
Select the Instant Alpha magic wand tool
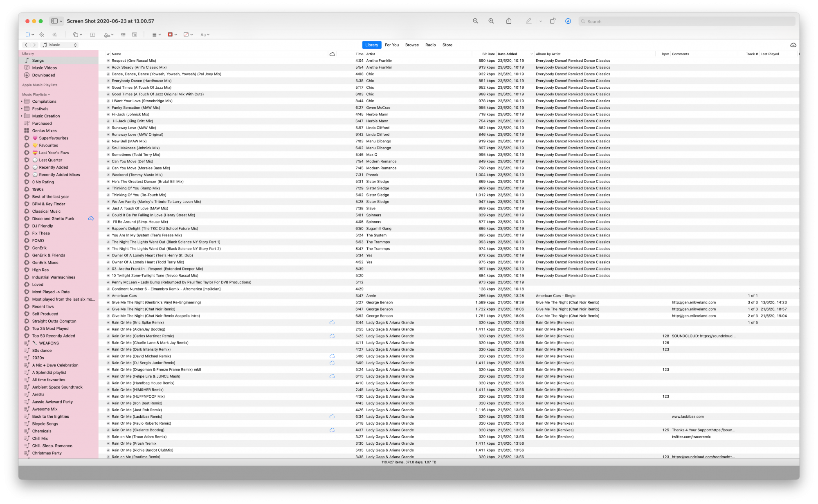click(x=41, y=35)
